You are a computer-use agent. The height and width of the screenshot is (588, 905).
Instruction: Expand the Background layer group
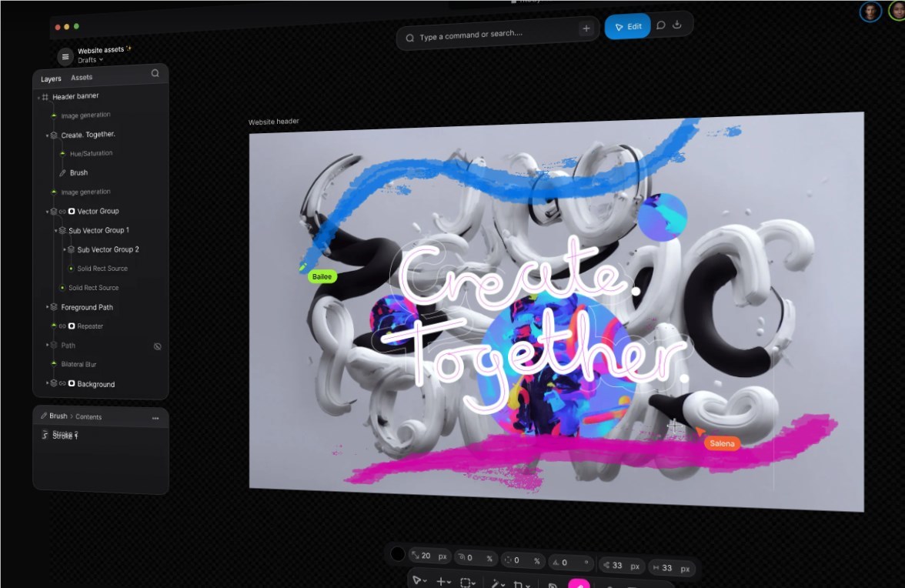48,383
